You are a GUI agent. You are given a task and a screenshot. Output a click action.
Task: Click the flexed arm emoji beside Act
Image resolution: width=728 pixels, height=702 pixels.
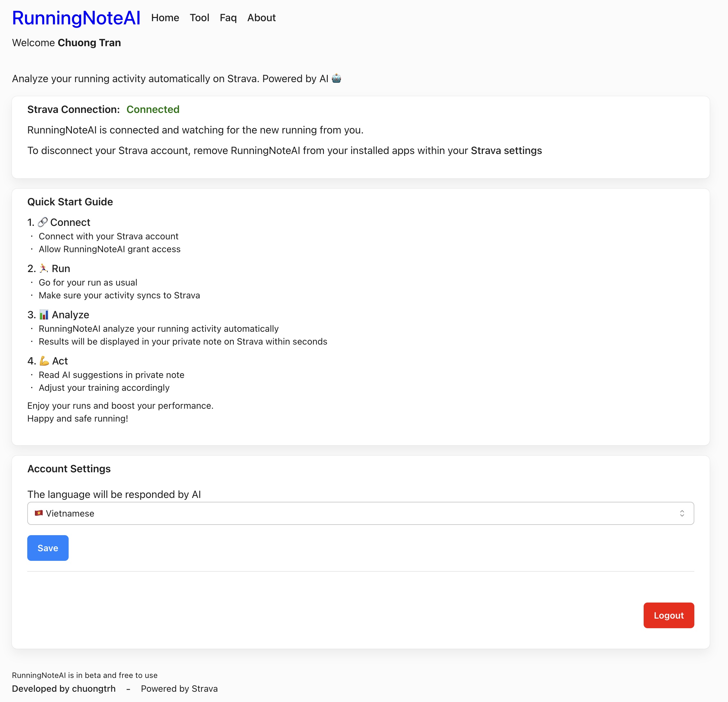pyautogui.click(x=44, y=361)
